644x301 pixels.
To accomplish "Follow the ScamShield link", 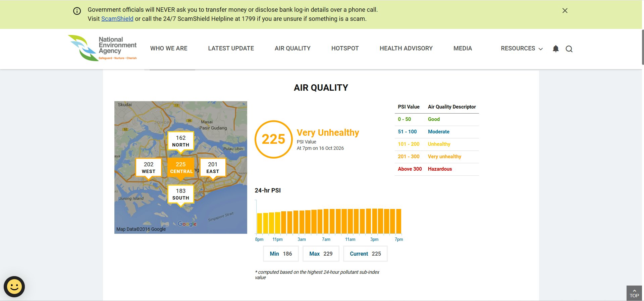I will [117, 19].
